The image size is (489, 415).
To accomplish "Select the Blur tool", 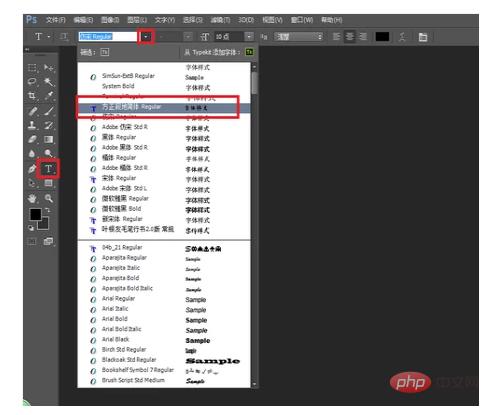I will coord(32,154).
